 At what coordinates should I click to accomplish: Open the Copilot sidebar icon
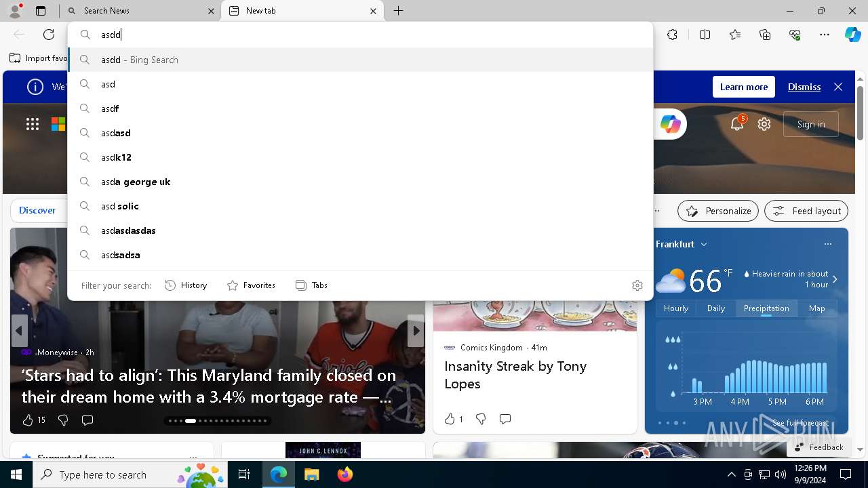tap(852, 35)
